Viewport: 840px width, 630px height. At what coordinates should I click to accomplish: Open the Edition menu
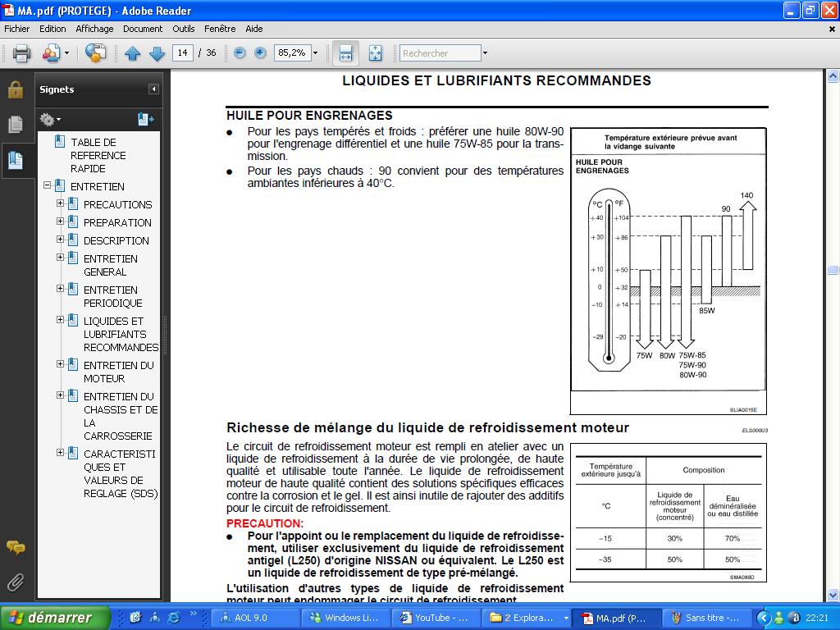pos(52,29)
